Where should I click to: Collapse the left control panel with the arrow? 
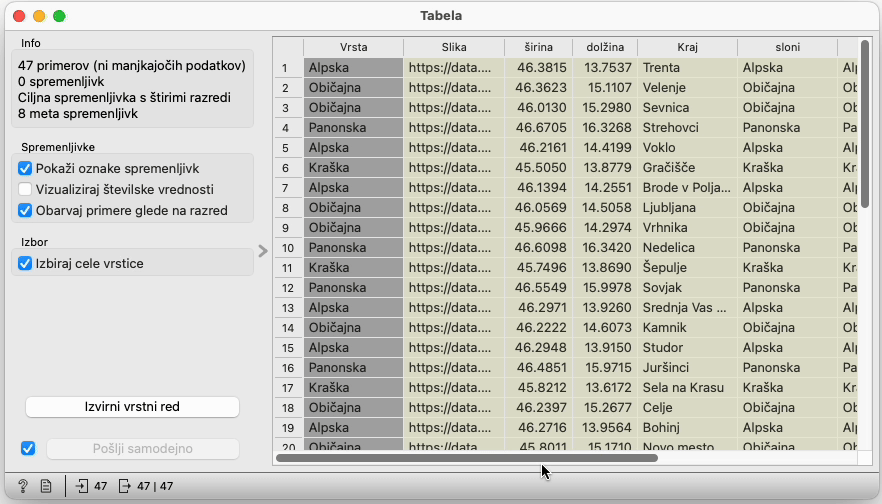click(263, 251)
